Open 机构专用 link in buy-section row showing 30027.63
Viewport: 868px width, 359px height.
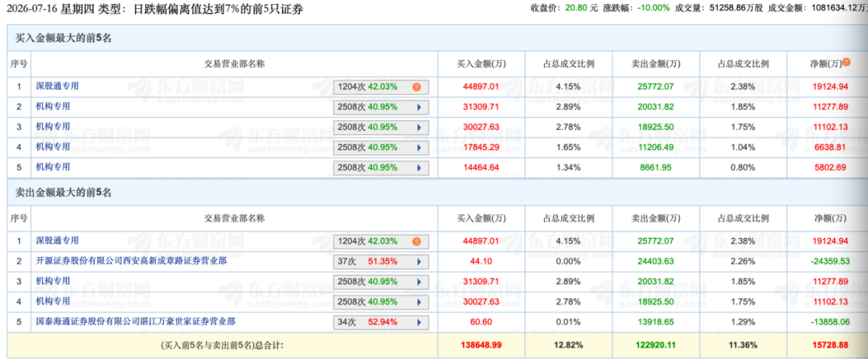[x=53, y=126]
